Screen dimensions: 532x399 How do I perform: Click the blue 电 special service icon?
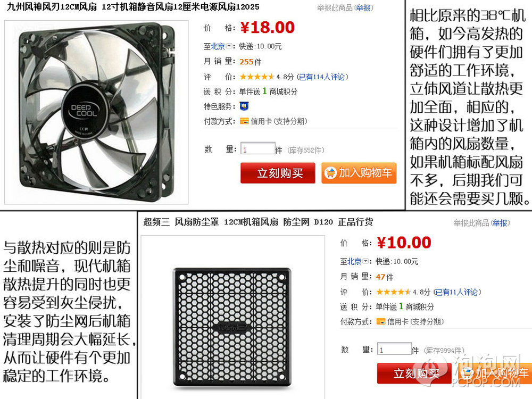pos(244,106)
